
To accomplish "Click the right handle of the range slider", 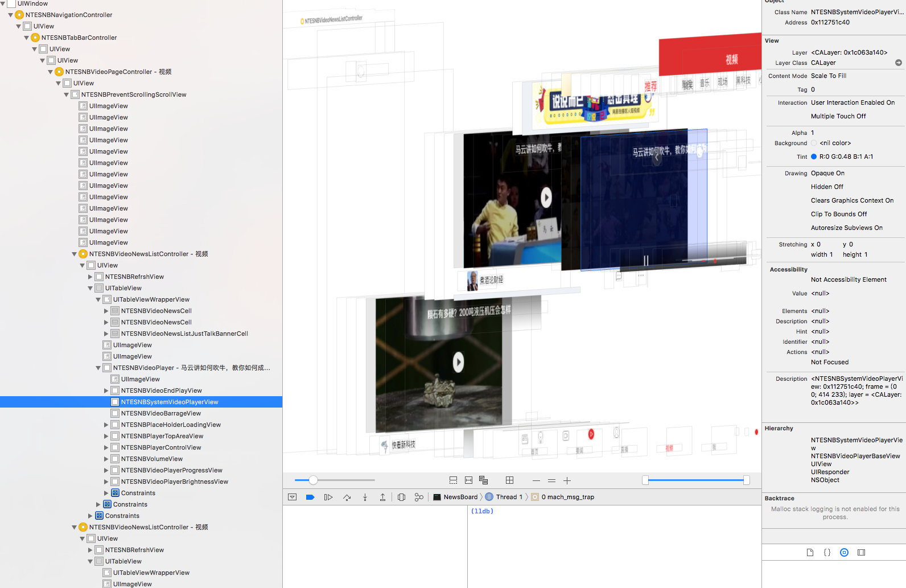I will coord(746,480).
